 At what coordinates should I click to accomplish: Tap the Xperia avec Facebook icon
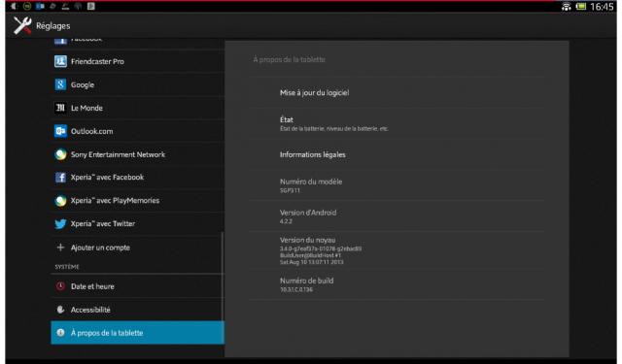pos(60,177)
